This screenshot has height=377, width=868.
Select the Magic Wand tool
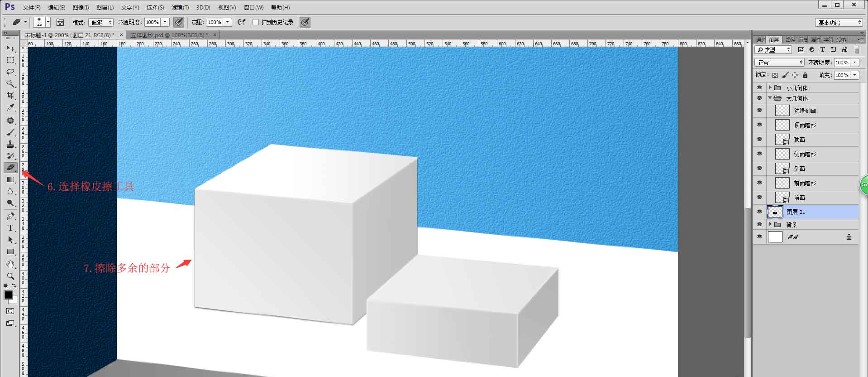tap(10, 84)
